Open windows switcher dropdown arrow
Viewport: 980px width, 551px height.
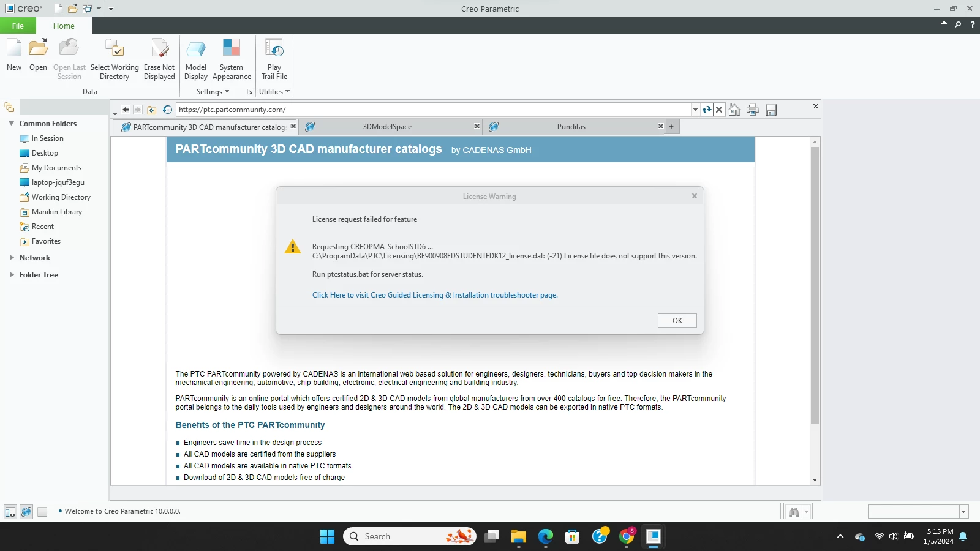tap(99, 9)
